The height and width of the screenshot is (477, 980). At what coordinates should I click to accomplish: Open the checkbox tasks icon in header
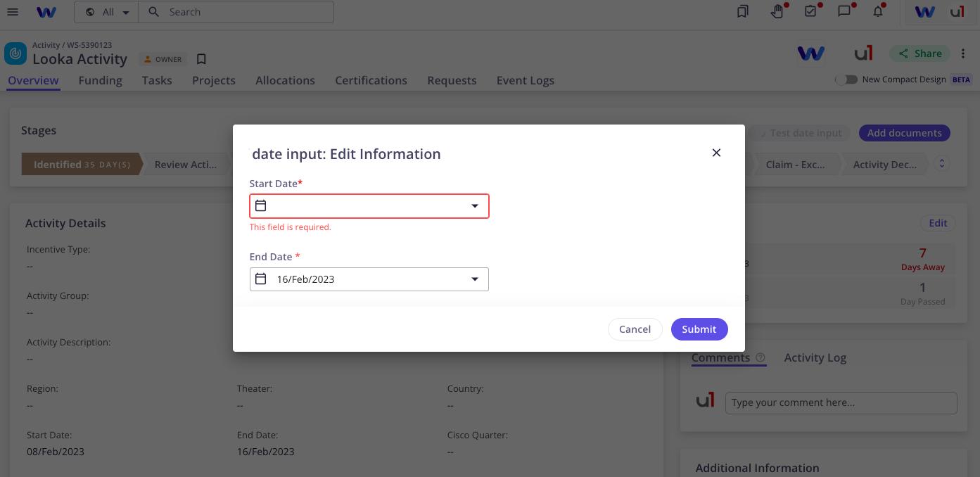point(810,12)
